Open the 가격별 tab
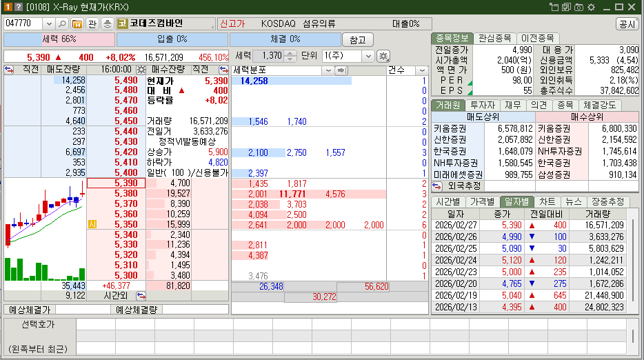The image size is (644, 360). pyautogui.click(x=482, y=202)
